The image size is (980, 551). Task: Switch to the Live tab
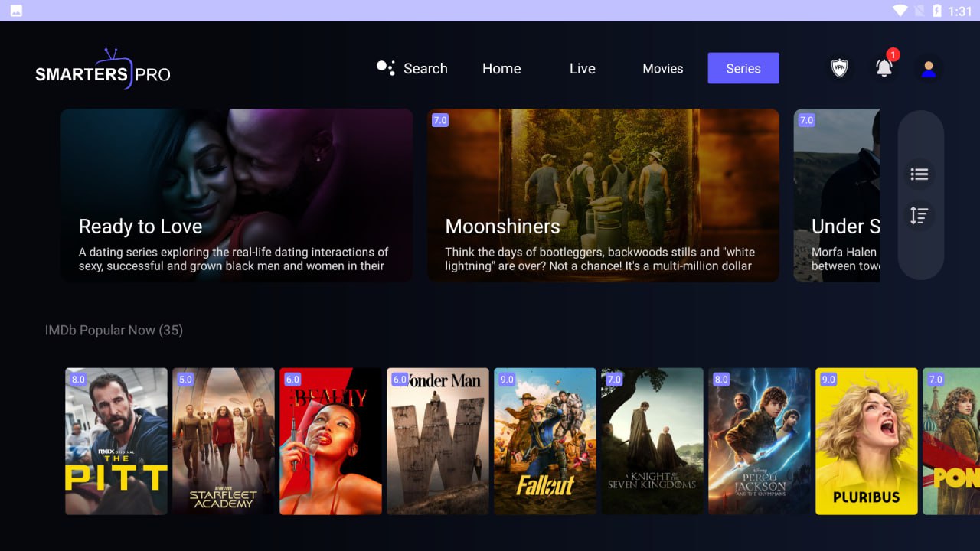[582, 68]
